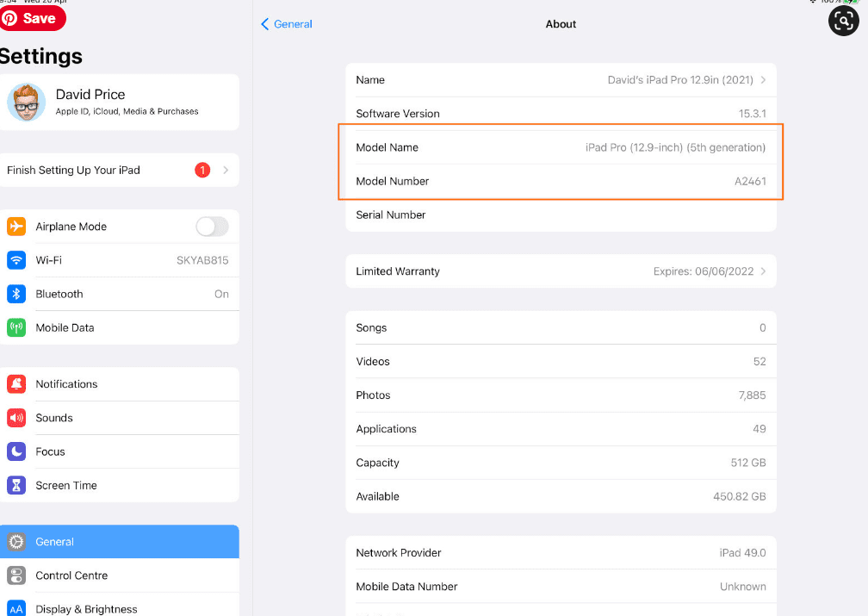The height and width of the screenshot is (616, 868).
Task: Click the back chevron beside General
Action: tap(264, 24)
